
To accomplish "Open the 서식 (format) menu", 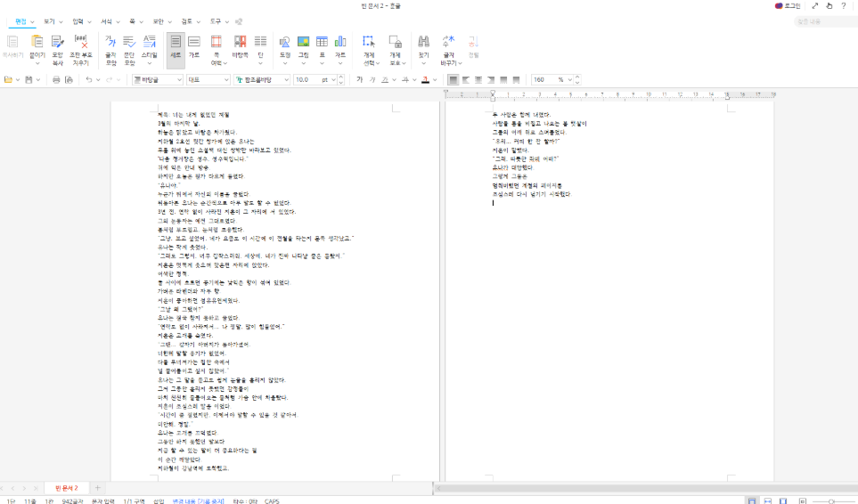I will pos(107,20).
